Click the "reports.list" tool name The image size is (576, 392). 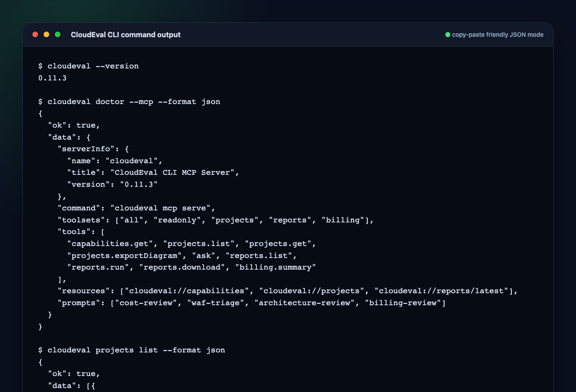tap(259, 256)
